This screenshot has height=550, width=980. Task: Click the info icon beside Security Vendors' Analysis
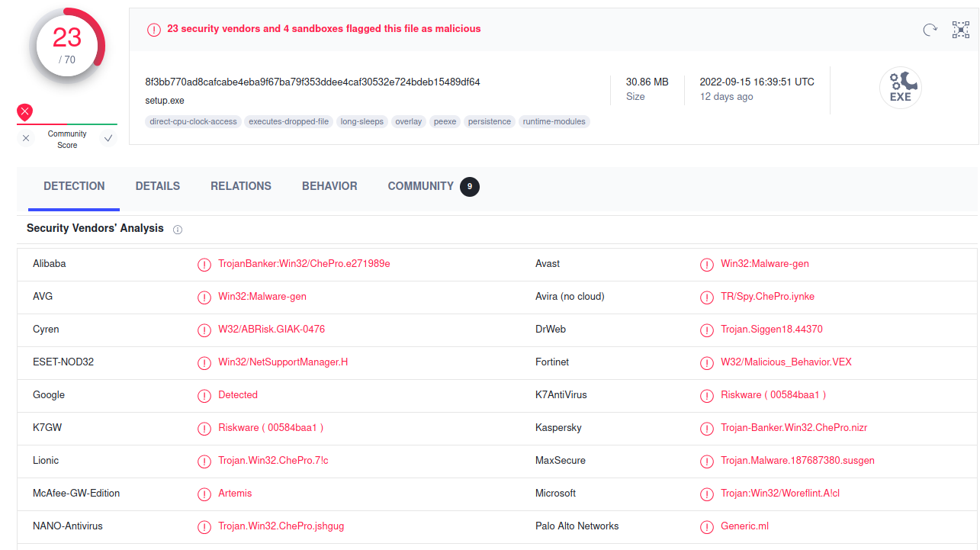pyautogui.click(x=177, y=229)
